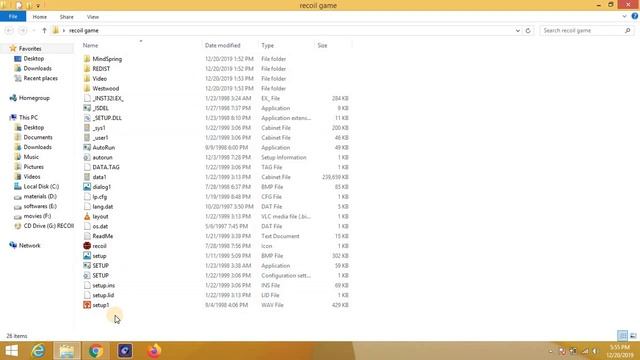Open the MindSpring folder icon
Image resolution: width=640 pixels, height=360 pixels.
tap(87, 59)
